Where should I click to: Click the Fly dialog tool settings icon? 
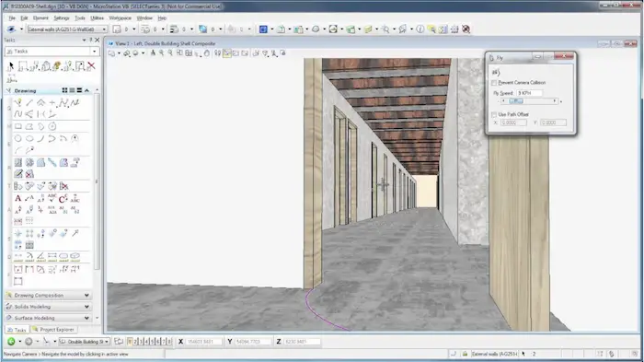(x=496, y=72)
